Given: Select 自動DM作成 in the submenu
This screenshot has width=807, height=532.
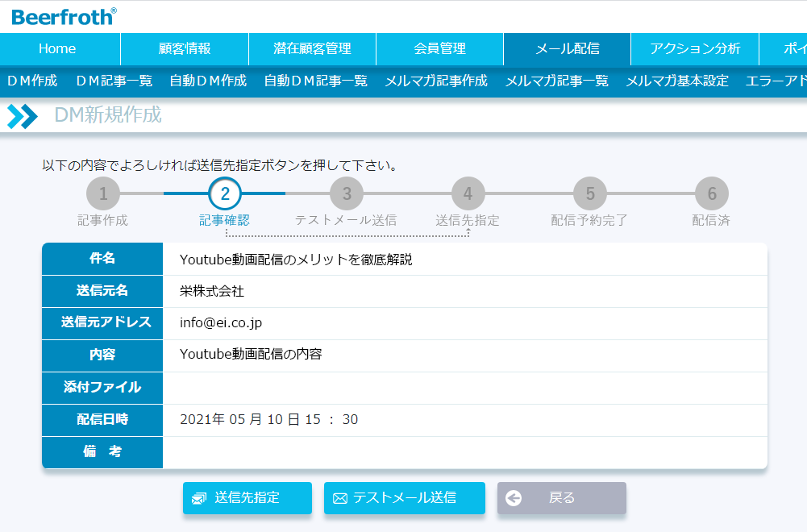Looking at the screenshot, I should click(x=208, y=81).
